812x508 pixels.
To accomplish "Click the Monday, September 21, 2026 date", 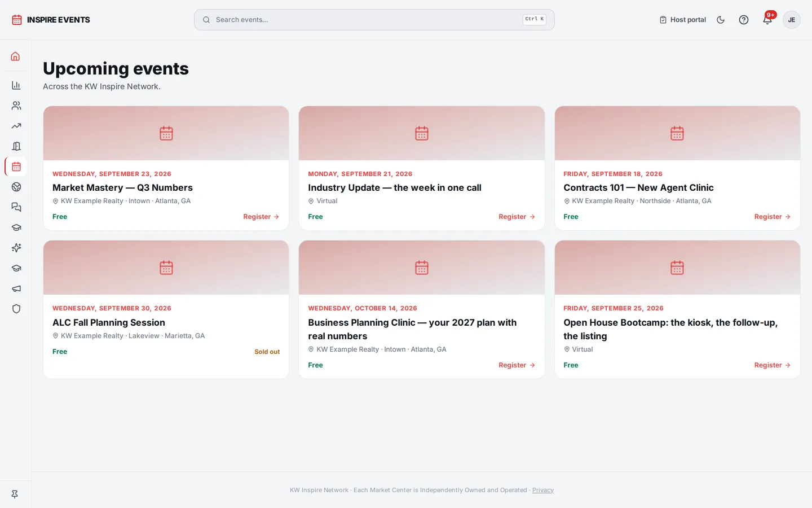I will tap(360, 174).
